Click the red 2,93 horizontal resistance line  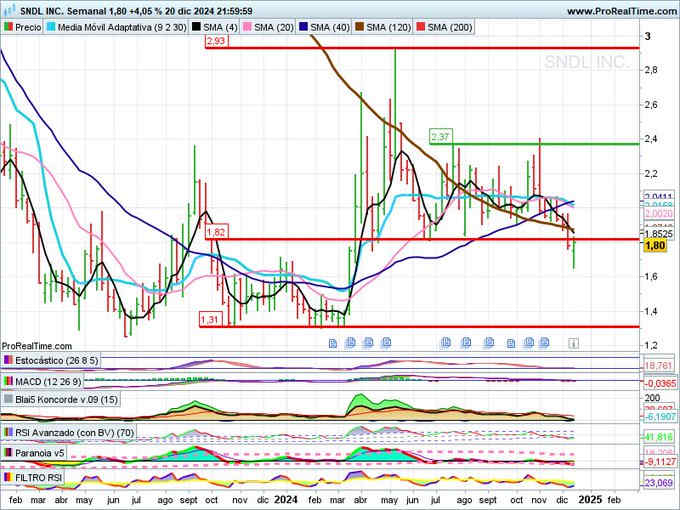(422, 48)
